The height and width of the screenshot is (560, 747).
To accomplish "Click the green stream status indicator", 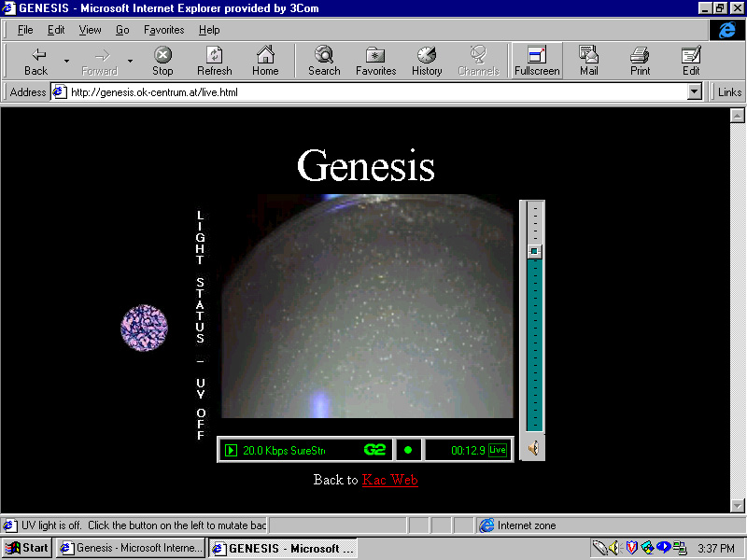I will 408,450.
